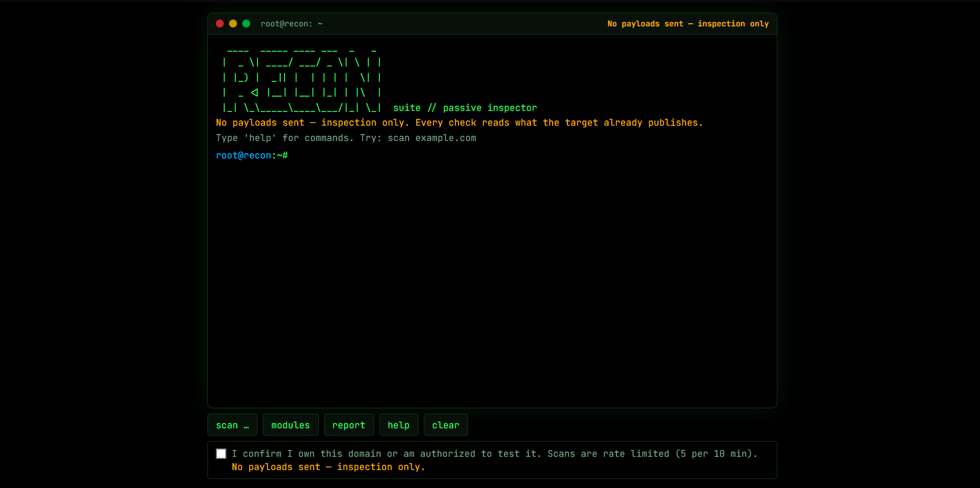Click the help command button
The image size is (980, 488).
click(398, 425)
